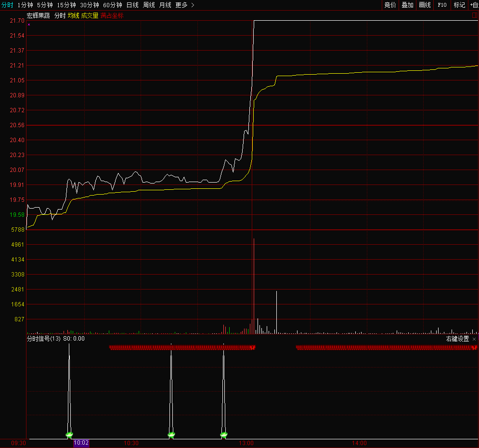Open the 周线 weekly chart
The width and height of the screenshot is (479, 448).
[149, 5]
